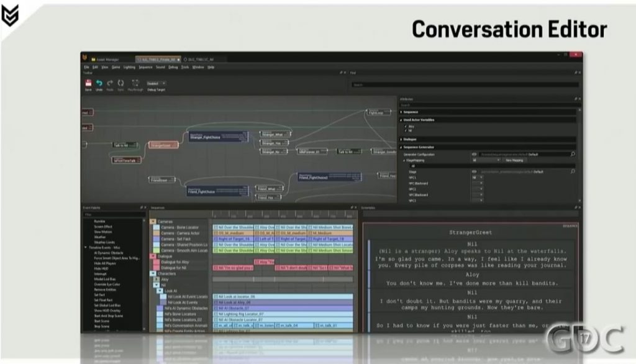Select the IsFirstTimeTalk node

point(127,160)
